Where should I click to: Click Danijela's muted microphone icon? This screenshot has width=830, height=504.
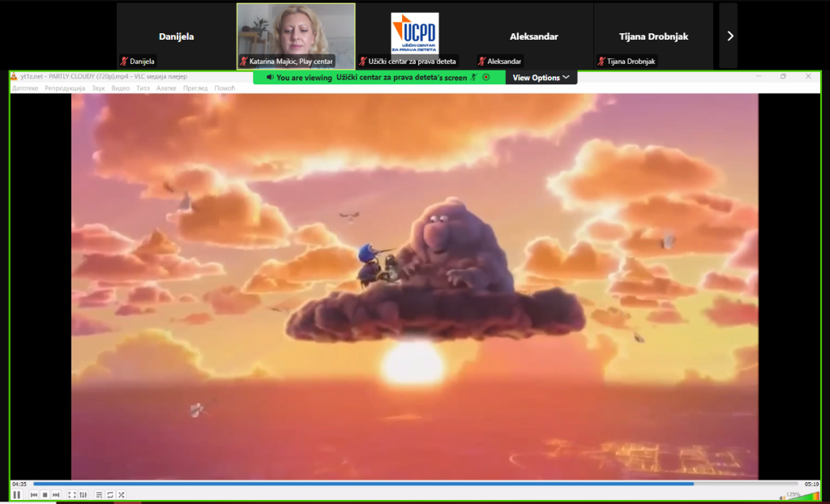point(124,62)
